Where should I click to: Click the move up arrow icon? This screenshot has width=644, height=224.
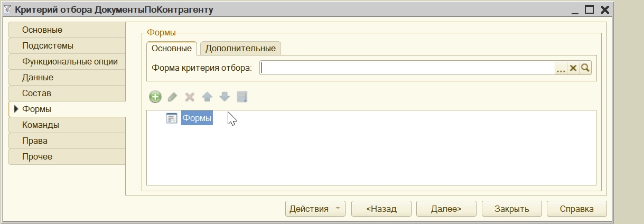207,97
